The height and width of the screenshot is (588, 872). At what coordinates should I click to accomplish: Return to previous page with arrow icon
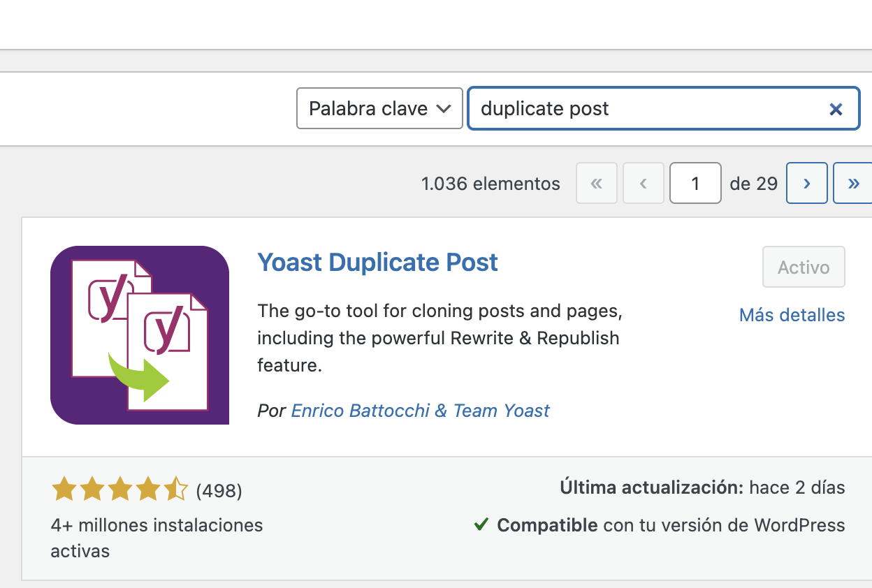(x=643, y=183)
